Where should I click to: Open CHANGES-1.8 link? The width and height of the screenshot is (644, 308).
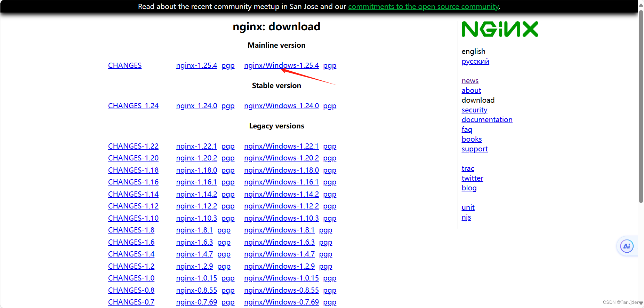click(131, 230)
